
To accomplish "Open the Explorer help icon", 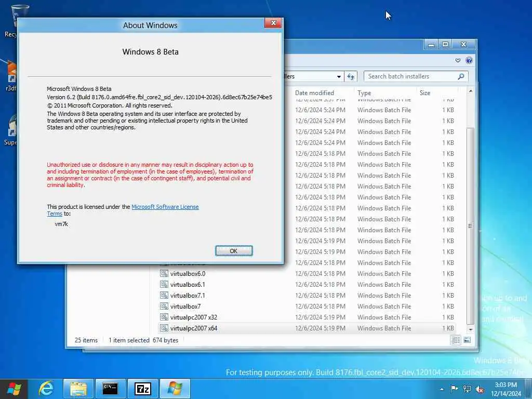I will click(x=469, y=60).
